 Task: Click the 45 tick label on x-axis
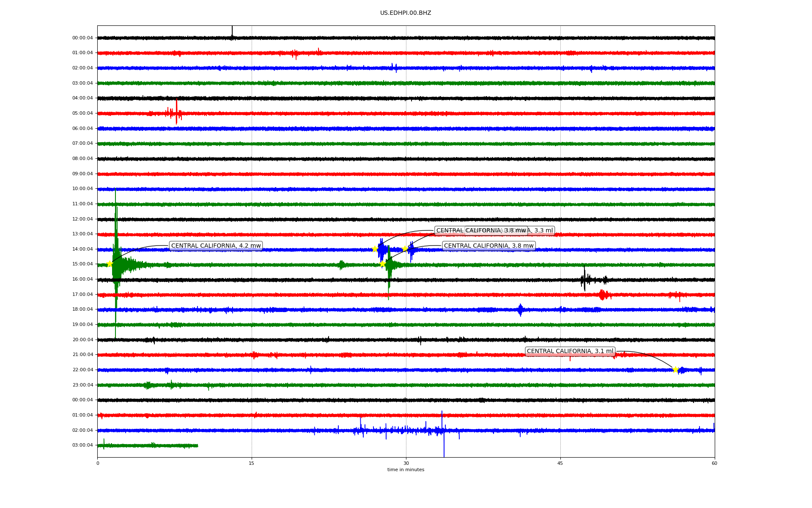(560, 463)
